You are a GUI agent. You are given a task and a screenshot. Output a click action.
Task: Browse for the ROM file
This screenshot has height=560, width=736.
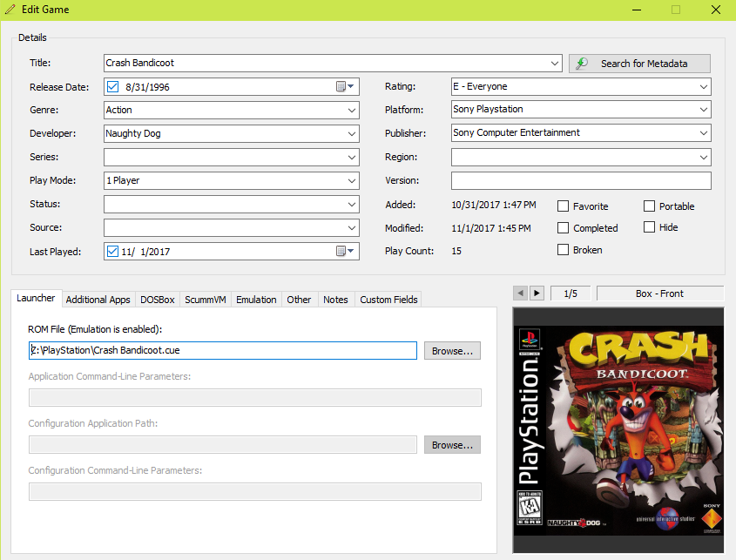tap(453, 351)
